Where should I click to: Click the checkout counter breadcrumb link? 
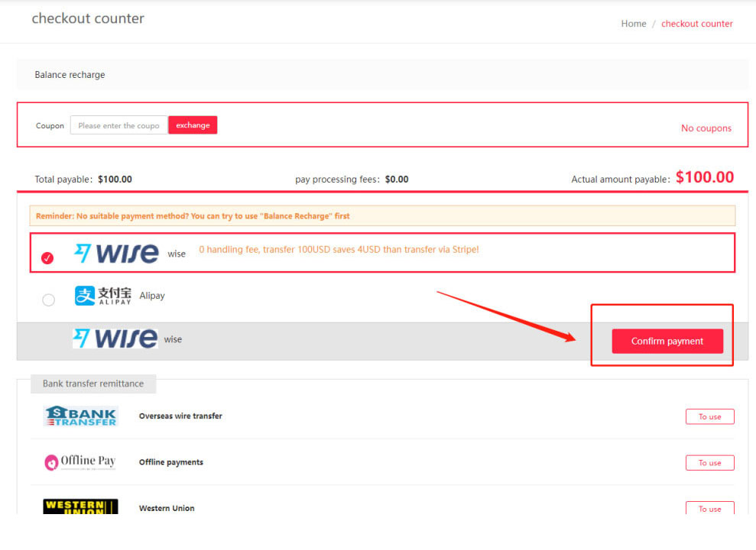coord(696,24)
